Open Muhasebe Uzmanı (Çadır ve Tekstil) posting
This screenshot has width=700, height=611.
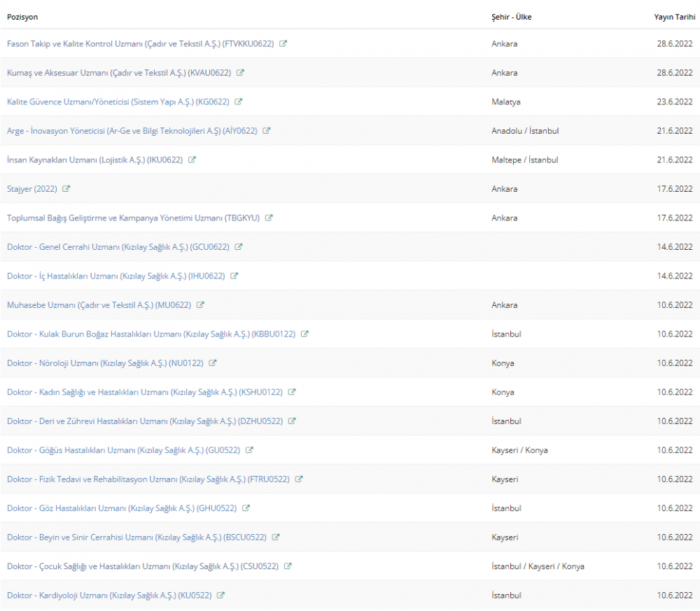pos(99,305)
